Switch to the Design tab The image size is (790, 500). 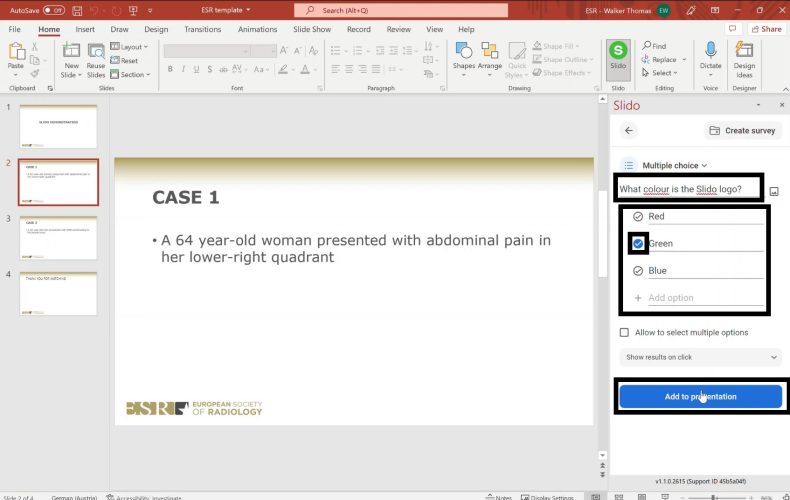click(156, 29)
